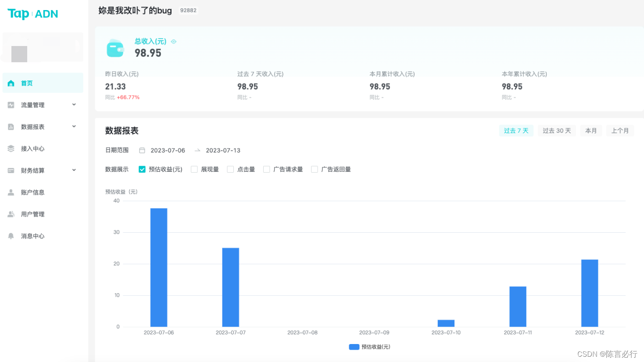Open the 首页 menu item
The width and height of the screenshot is (644, 362).
(x=43, y=83)
